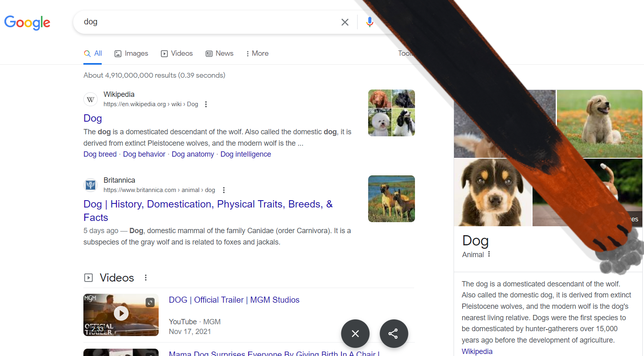Switch to the Images tab
Image resolution: width=644 pixels, height=356 pixels.
[131, 53]
